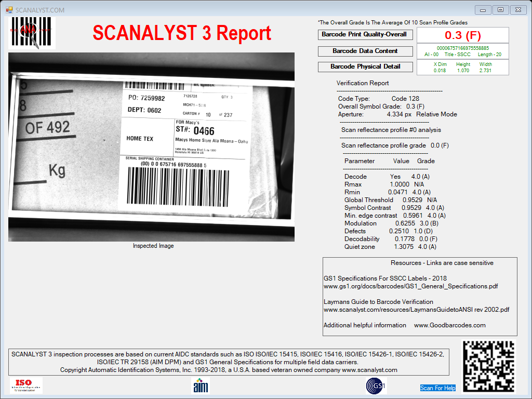Click the SCANALYST.COM title bar app icon

tap(9, 10)
